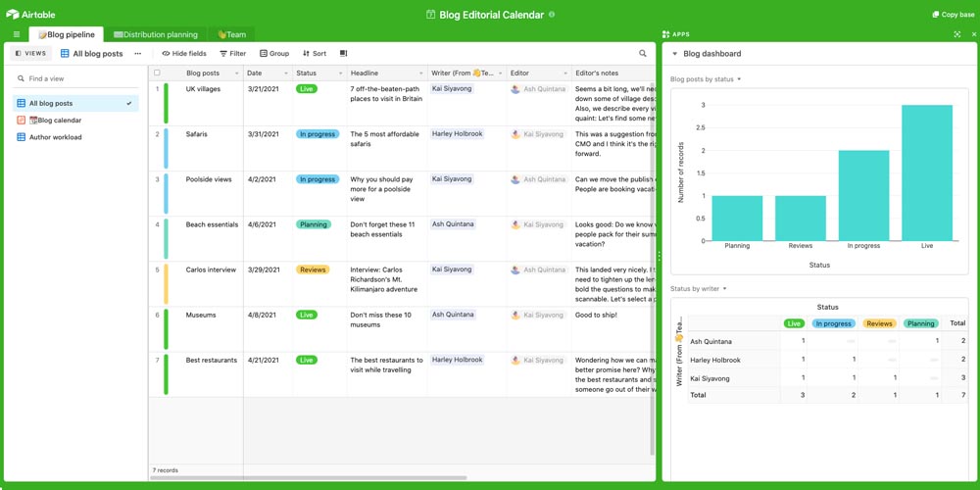Click the Filter funnel icon
Screen dimensions: 980x490
tap(223, 54)
